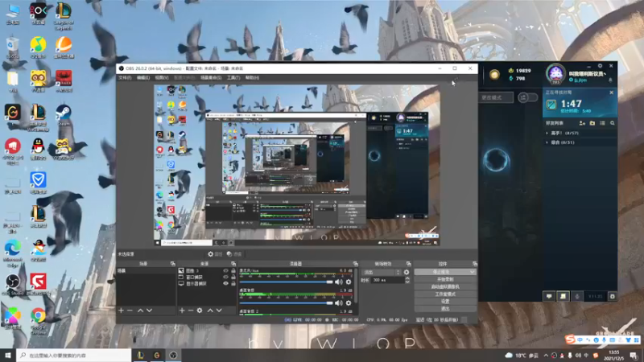
Task: Open Scene Collection menu in OBS
Action: coord(211,77)
